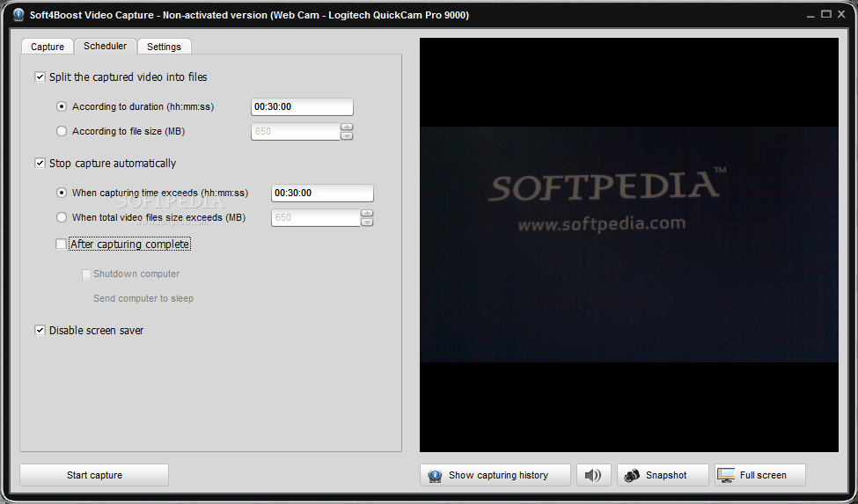Click the Start capture button
Screen dimensions: 858x504
[x=94, y=475]
